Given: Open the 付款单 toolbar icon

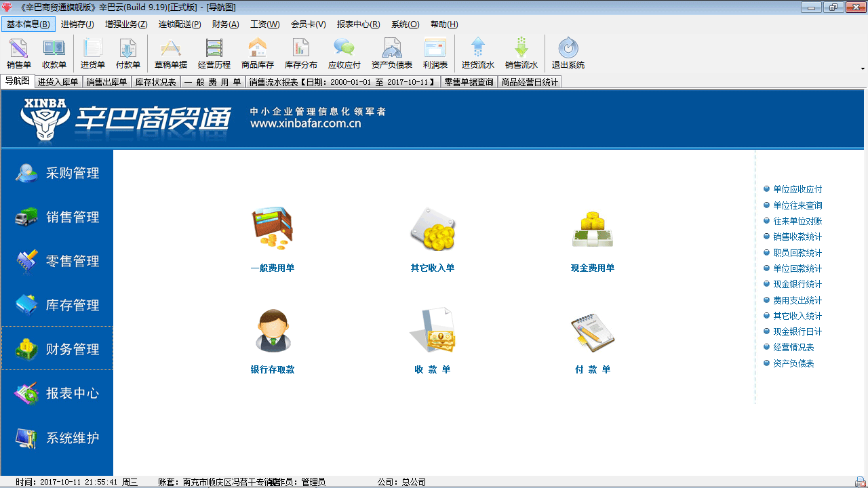Looking at the screenshot, I should point(128,54).
